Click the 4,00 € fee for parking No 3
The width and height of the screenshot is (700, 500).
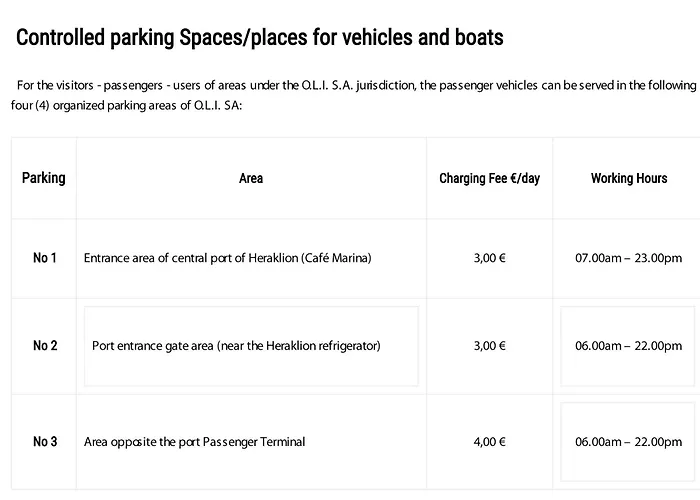(x=490, y=442)
